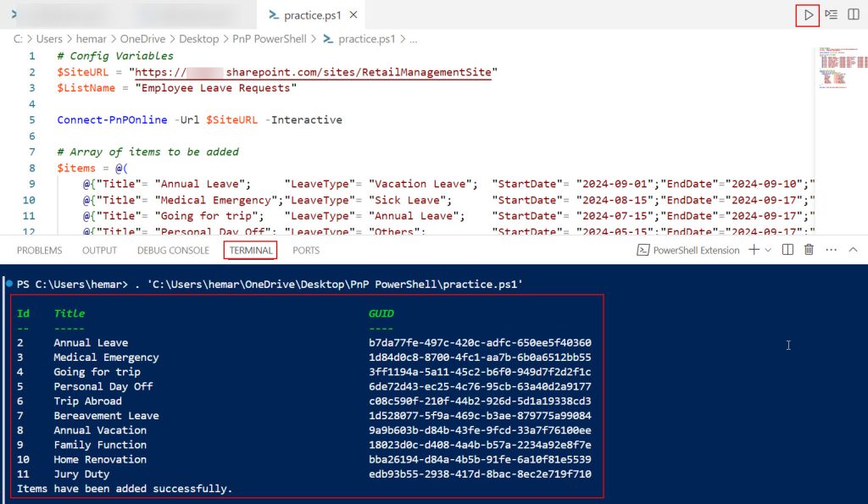Switch to the OUTPUT tab
Image resolution: width=868 pixels, height=504 pixels.
[100, 251]
